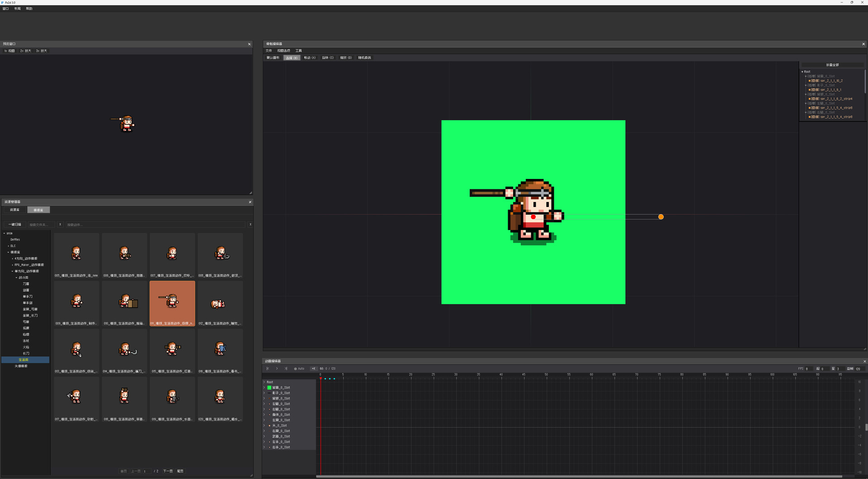
Task: Open the 014 sickle action template thumbnail
Action: point(124,352)
